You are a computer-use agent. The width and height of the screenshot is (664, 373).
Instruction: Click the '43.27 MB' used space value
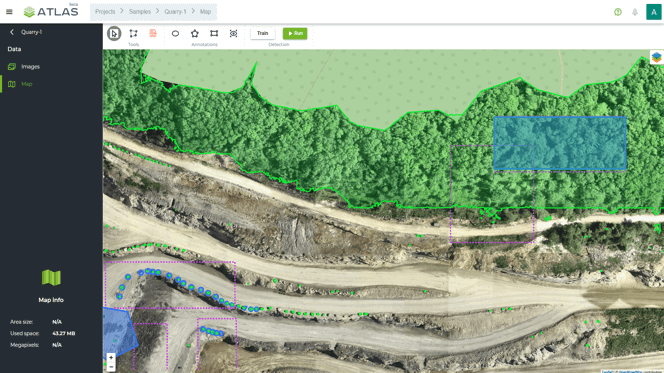point(64,333)
